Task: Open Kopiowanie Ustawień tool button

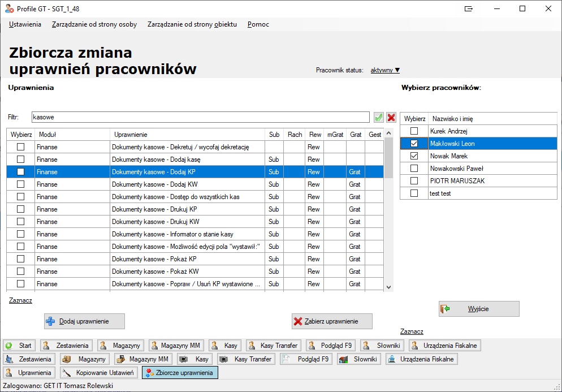Action: point(98,373)
